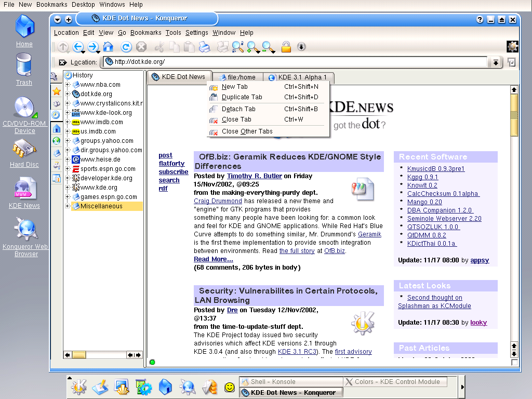Click the Reload page toolbar icon
The width and height of the screenshot is (532, 399).
click(126, 47)
